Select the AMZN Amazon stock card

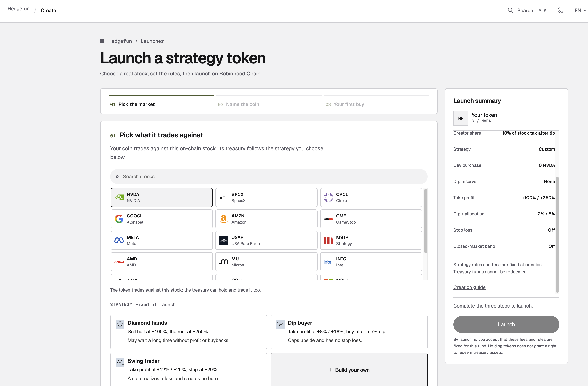[266, 219]
